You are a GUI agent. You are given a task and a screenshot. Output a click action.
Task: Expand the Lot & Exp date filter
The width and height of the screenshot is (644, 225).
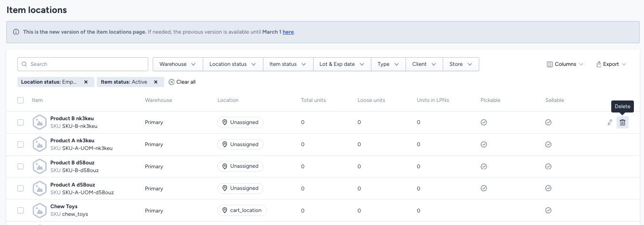tap(342, 64)
